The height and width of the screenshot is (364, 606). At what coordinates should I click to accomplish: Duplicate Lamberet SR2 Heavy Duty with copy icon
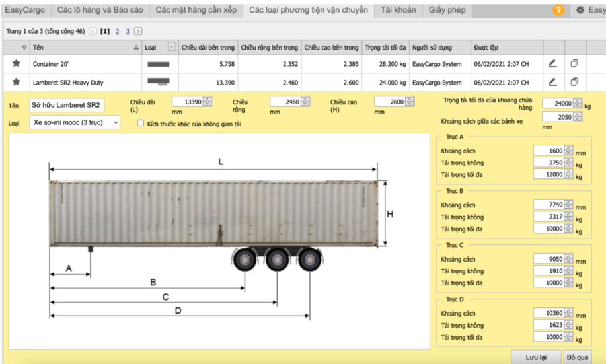click(x=574, y=83)
